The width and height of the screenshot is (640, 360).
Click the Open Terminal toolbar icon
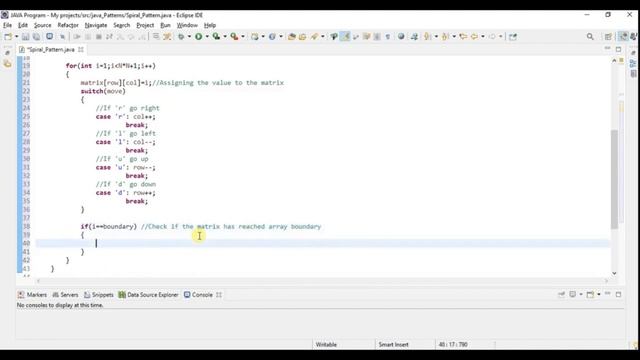(49, 36)
